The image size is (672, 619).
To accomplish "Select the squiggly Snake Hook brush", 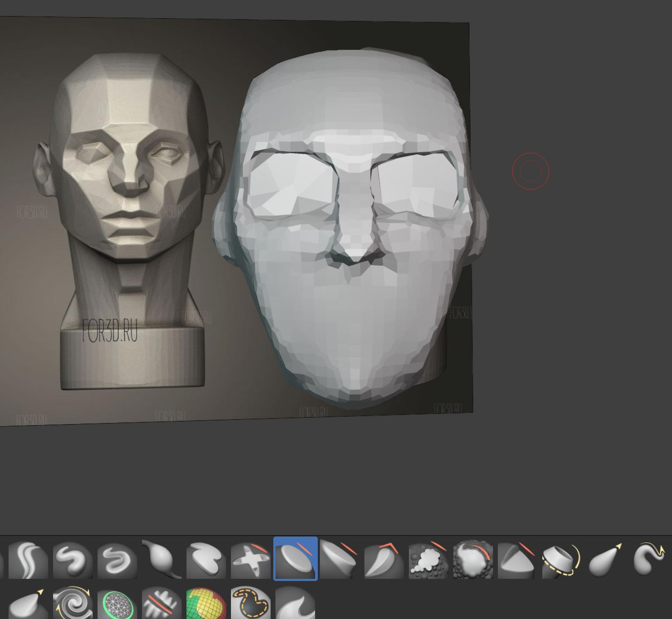I will (x=651, y=560).
